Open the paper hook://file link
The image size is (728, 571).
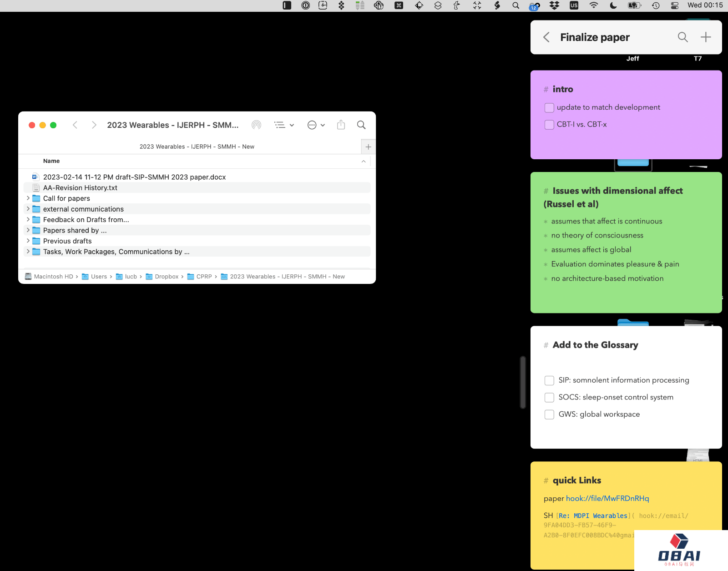pos(607,499)
